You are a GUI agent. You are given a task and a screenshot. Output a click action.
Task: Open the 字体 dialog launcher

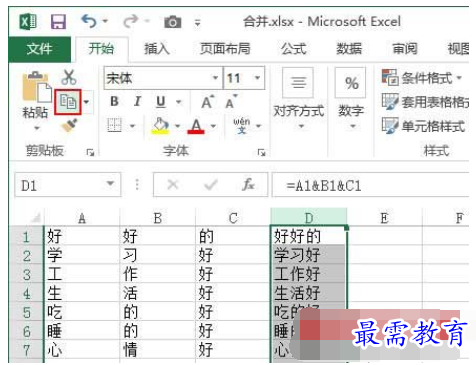click(261, 152)
